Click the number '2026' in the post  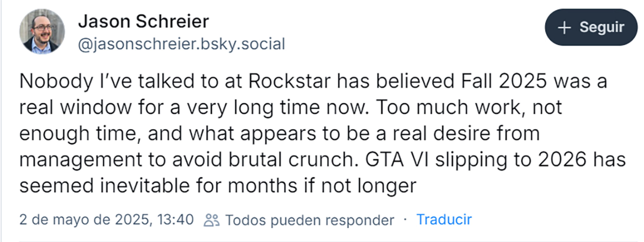[562, 159]
